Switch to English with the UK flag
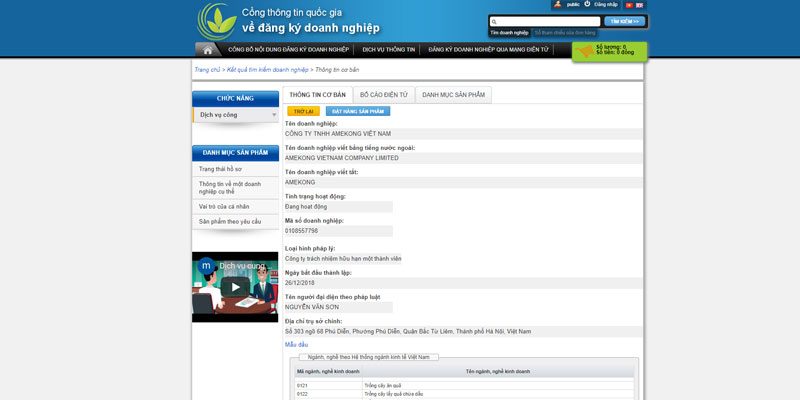 pos(639,5)
